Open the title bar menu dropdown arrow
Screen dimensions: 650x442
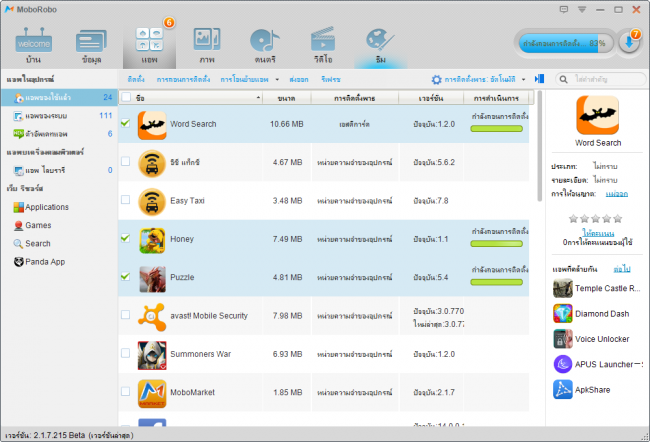click(582, 10)
